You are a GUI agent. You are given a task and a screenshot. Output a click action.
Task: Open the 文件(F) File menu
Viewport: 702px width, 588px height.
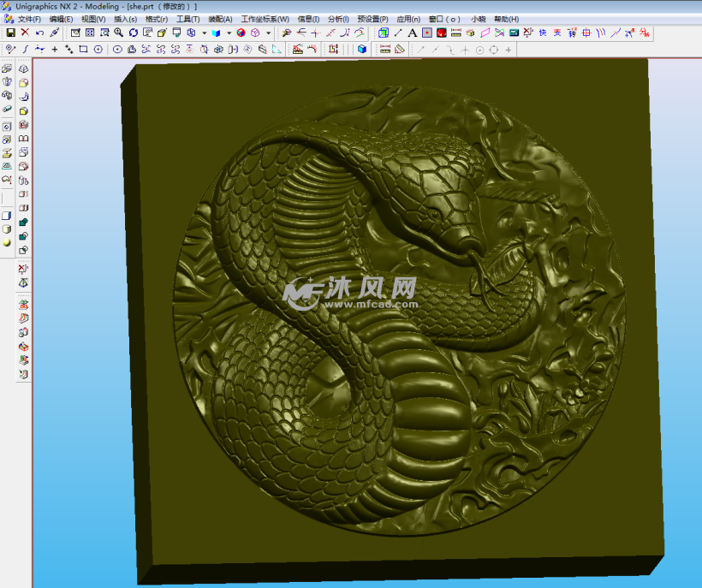point(29,19)
